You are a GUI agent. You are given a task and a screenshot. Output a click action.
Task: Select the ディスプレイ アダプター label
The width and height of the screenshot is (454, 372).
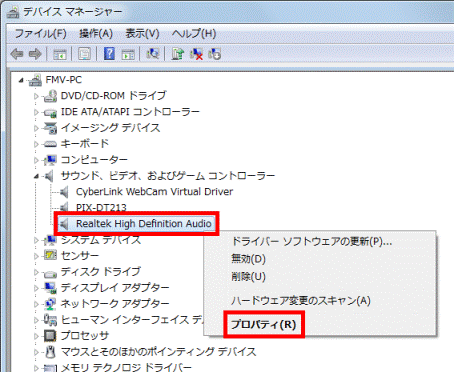pyautogui.click(x=115, y=287)
